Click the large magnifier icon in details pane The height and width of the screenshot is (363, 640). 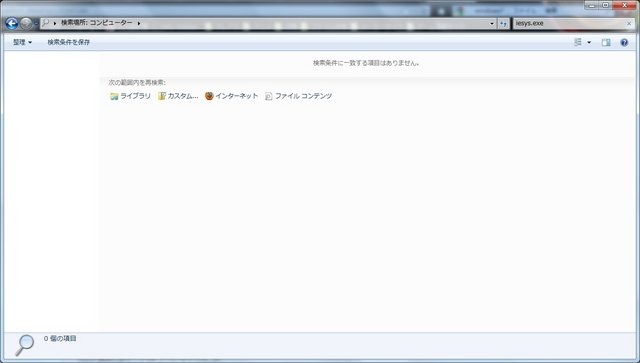(x=24, y=345)
